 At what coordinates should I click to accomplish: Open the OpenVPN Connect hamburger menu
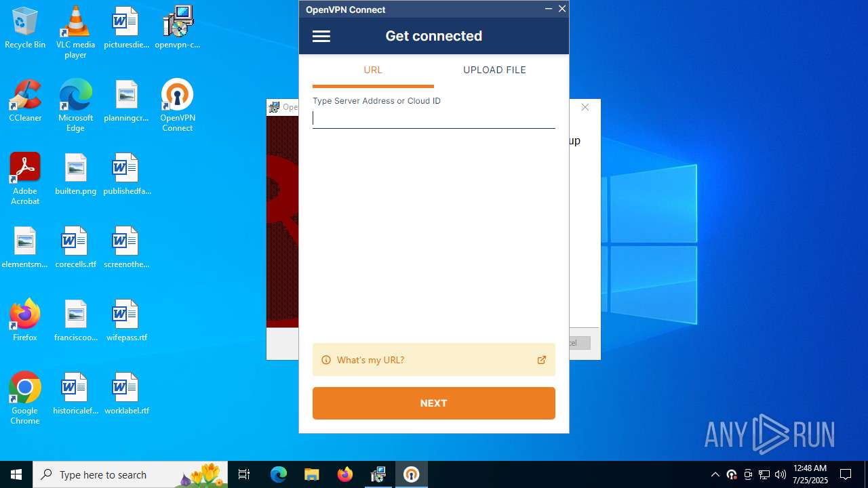coord(321,37)
